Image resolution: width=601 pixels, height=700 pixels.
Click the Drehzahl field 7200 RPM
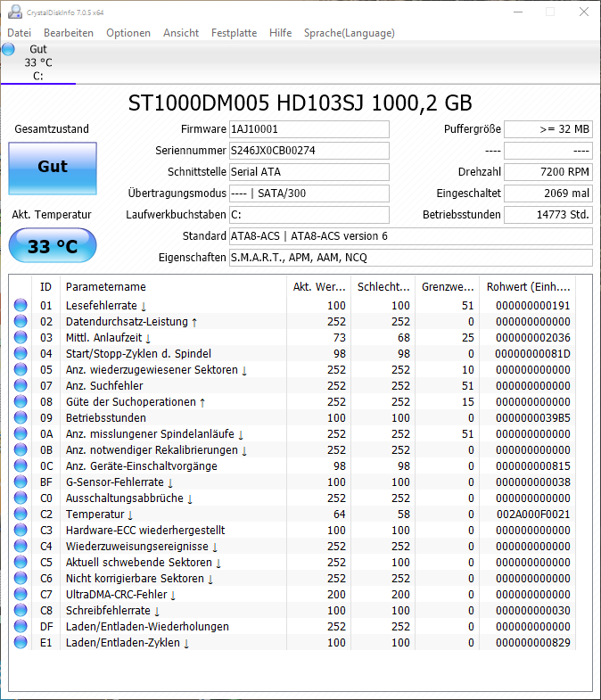(x=548, y=172)
